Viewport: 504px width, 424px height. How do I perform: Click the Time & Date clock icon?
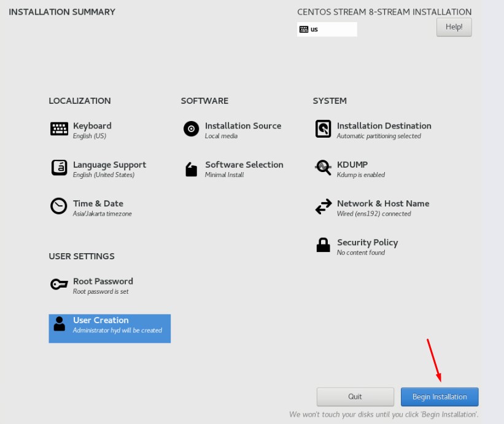[x=59, y=206]
